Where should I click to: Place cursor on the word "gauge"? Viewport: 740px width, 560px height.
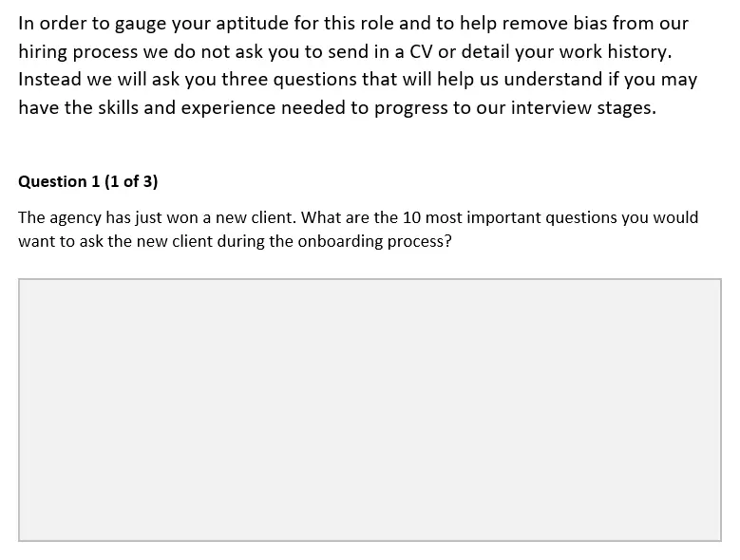pos(139,23)
